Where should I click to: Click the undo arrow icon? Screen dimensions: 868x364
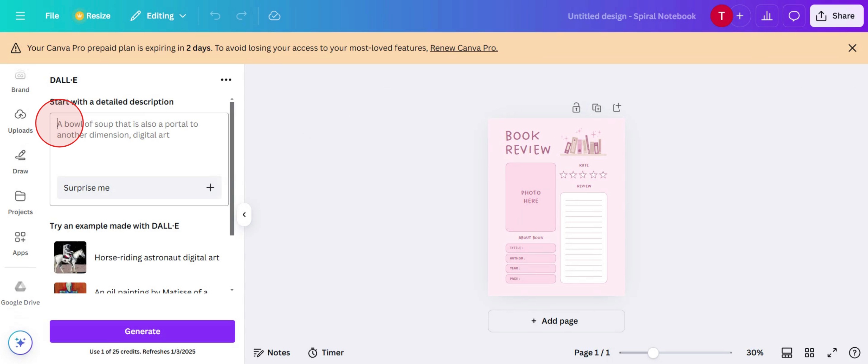(x=215, y=16)
